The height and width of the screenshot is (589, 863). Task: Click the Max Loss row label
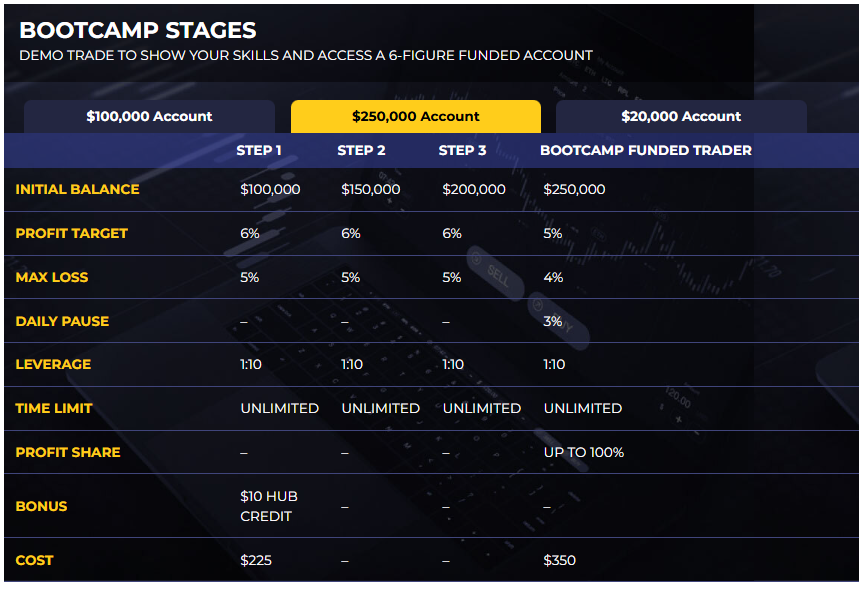pos(52,277)
